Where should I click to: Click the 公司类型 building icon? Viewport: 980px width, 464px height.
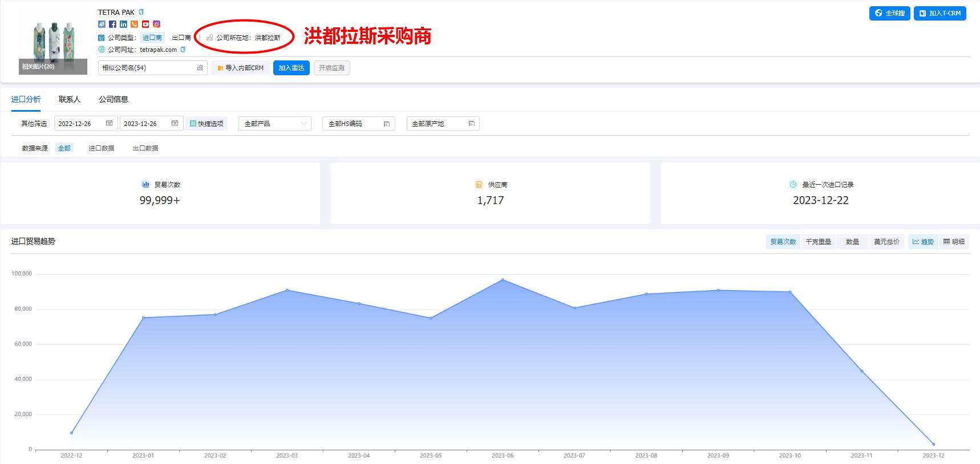click(102, 38)
